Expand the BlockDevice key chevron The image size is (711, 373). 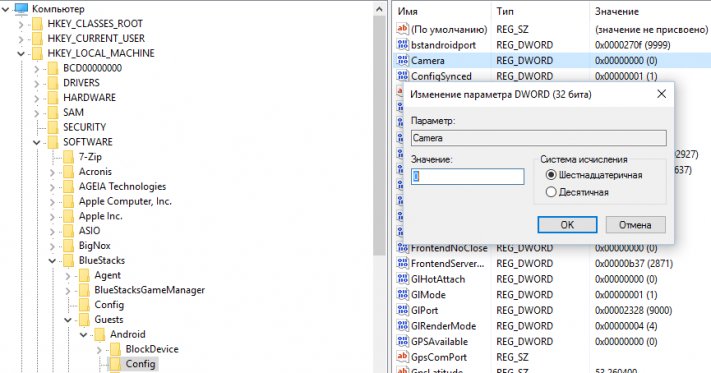click(x=99, y=349)
